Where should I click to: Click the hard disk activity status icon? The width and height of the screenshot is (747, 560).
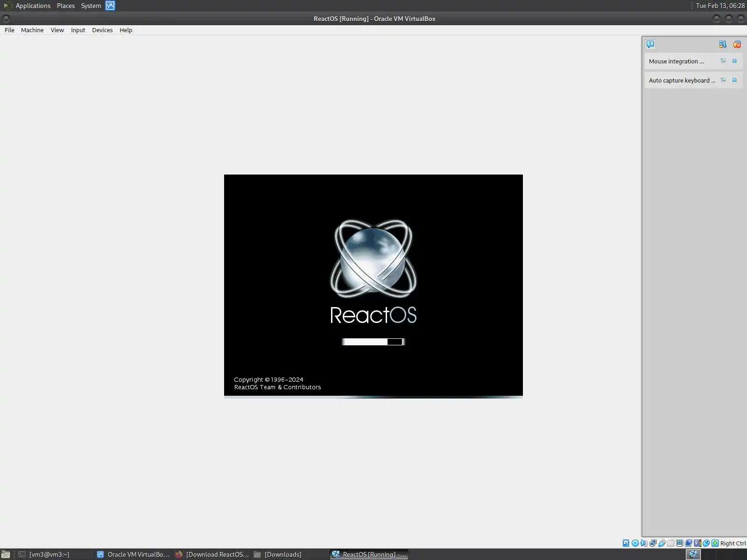coord(626,543)
